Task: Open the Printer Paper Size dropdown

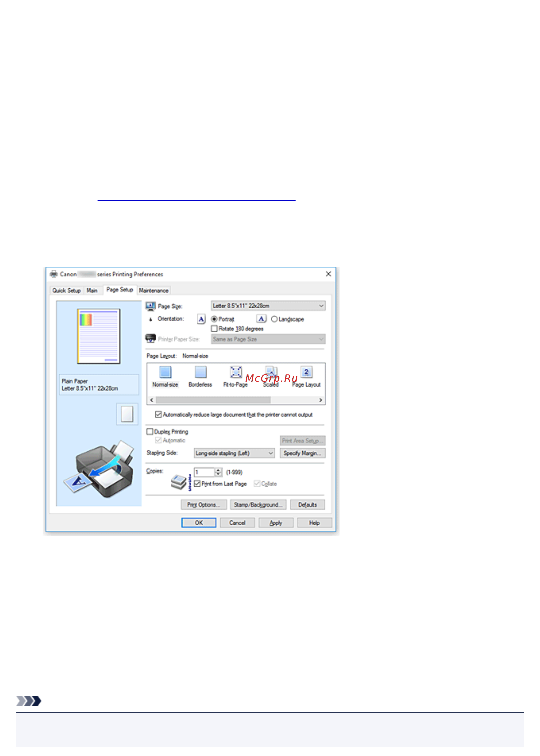Action: [x=268, y=339]
